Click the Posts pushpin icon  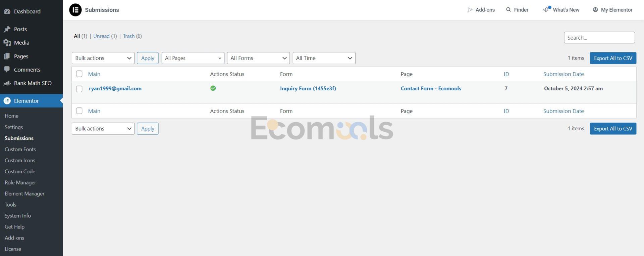[7, 29]
